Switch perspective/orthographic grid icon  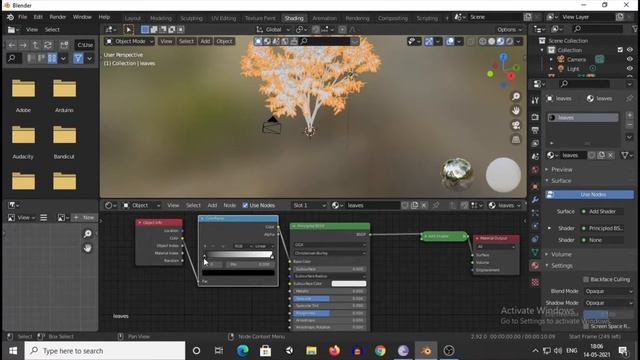pos(516,140)
